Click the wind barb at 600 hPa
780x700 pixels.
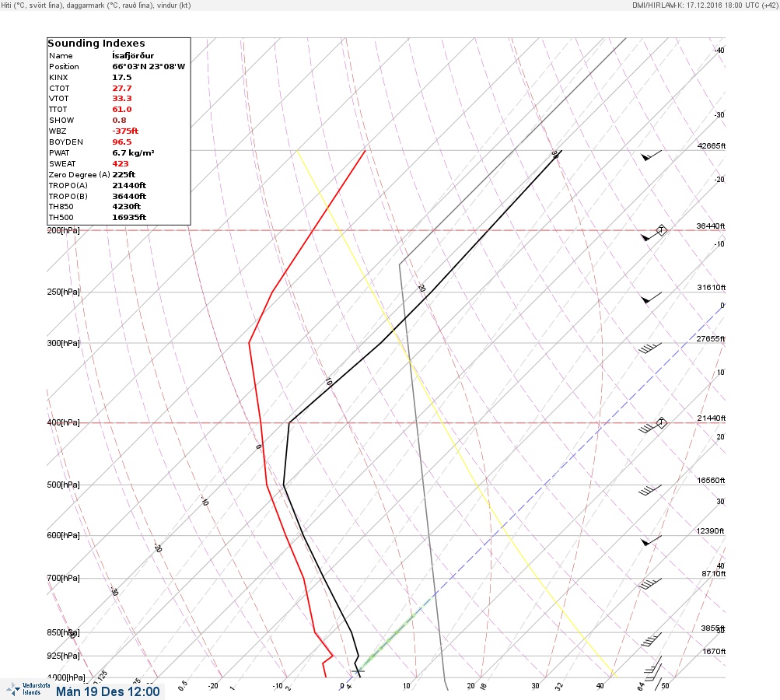(651, 541)
